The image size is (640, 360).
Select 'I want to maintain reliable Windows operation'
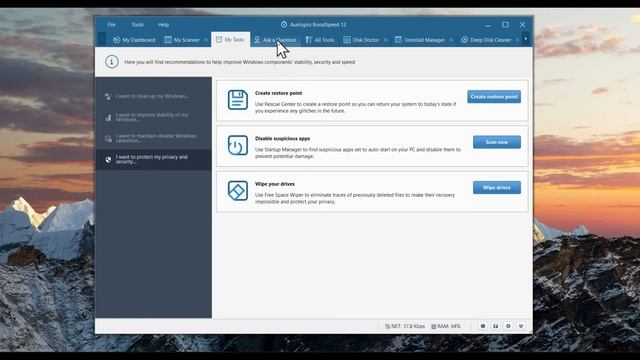153,138
